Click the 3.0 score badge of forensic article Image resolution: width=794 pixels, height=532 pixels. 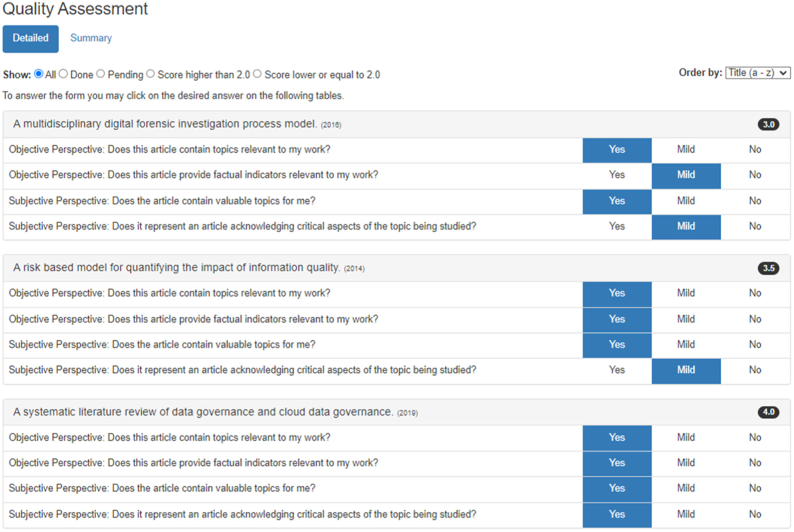pyautogui.click(x=768, y=124)
